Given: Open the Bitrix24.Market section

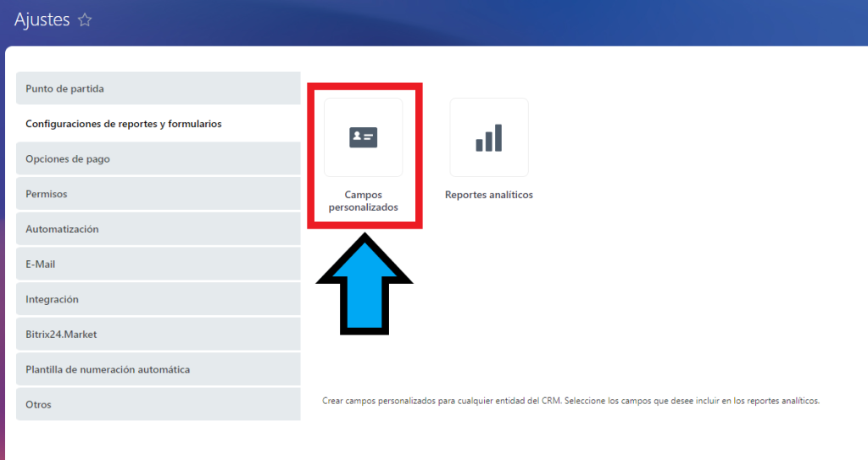Looking at the screenshot, I should pos(158,335).
